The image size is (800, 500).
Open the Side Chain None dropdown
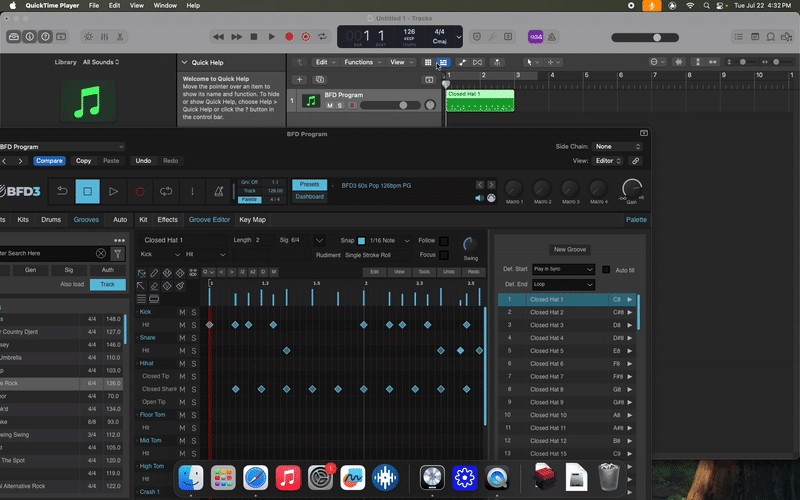point(617,146)
